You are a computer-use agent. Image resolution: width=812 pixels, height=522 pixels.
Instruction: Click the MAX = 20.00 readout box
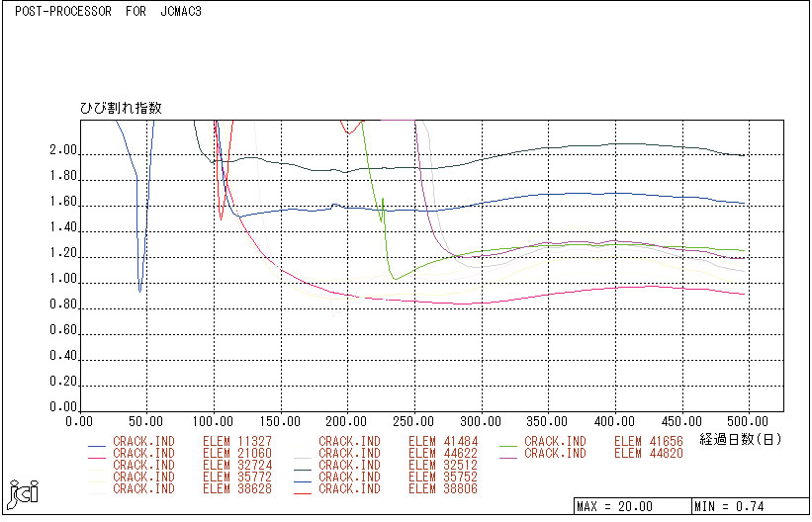(x=633, y=506)
